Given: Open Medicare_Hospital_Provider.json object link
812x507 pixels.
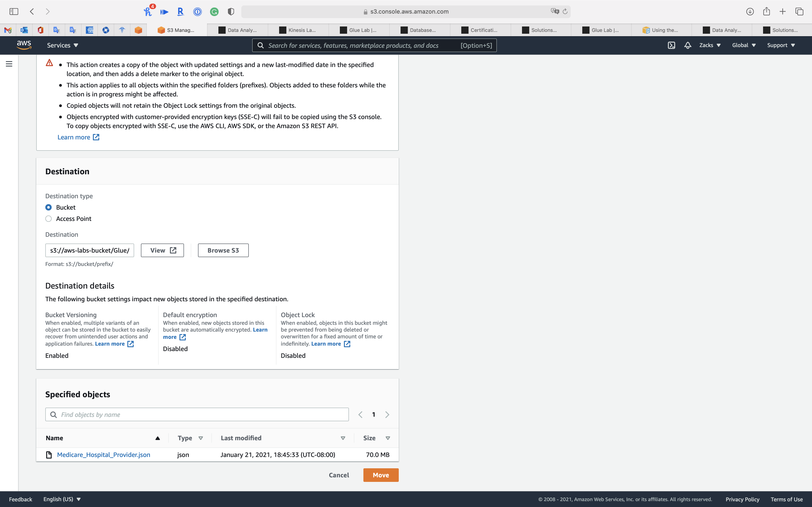Looking at the screenshot, I should click(x=103, y=455).
